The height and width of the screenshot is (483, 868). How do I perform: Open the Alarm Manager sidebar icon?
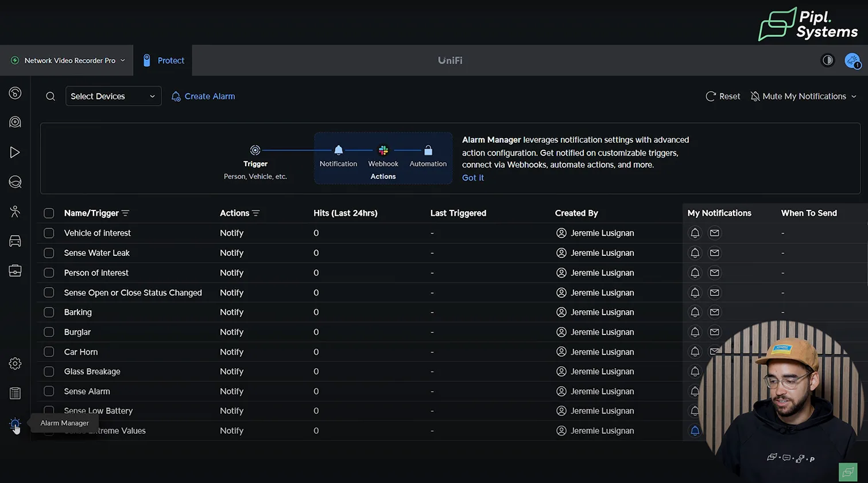15,424
